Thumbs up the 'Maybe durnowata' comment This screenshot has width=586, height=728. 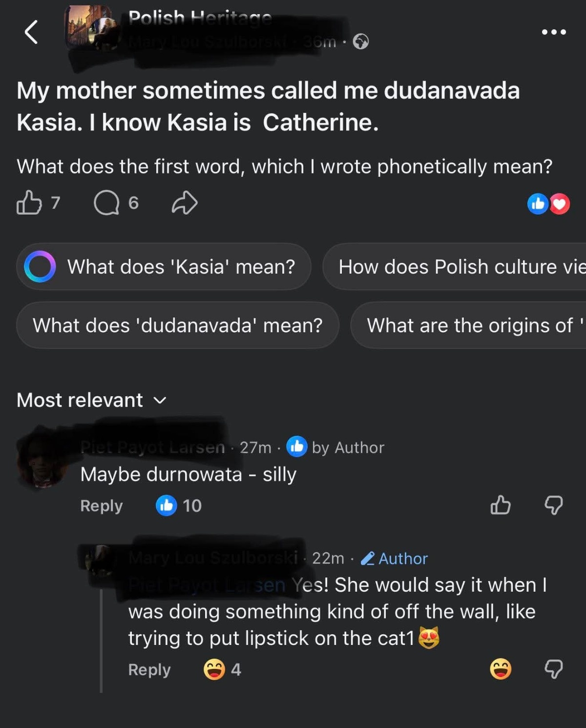[501, 505]
